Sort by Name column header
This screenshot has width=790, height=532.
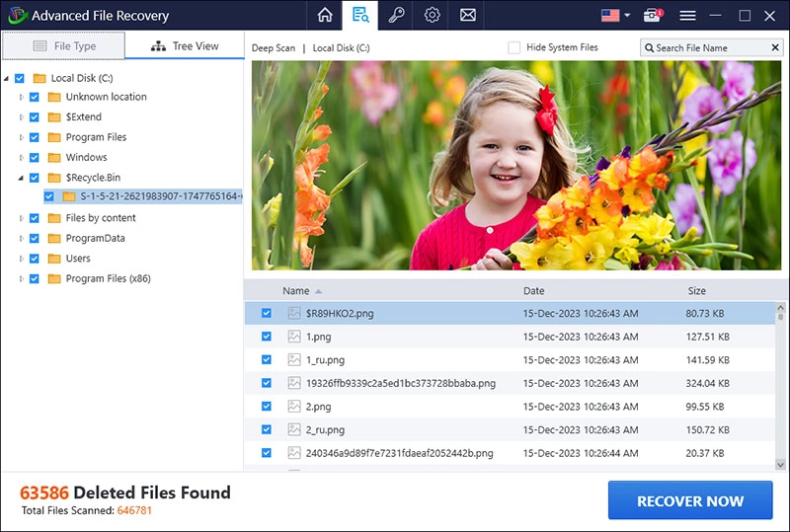(x=295, y=291)
